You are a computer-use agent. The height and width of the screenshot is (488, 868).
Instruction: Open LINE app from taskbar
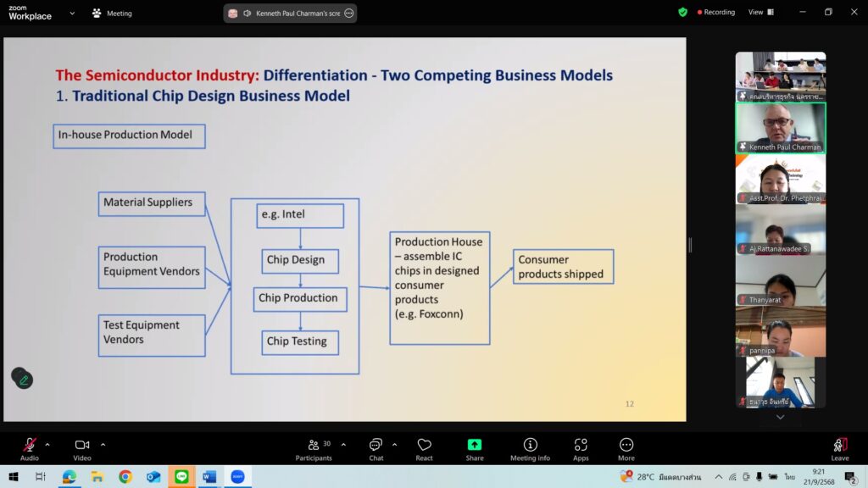pyautogui.click(x=181, y=477)
